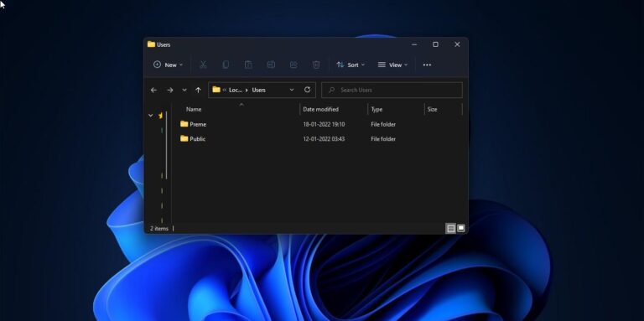This screenshot has height=321, width=644.
Task: Switch to details view layout toggle
Action: tap(450, 229)
